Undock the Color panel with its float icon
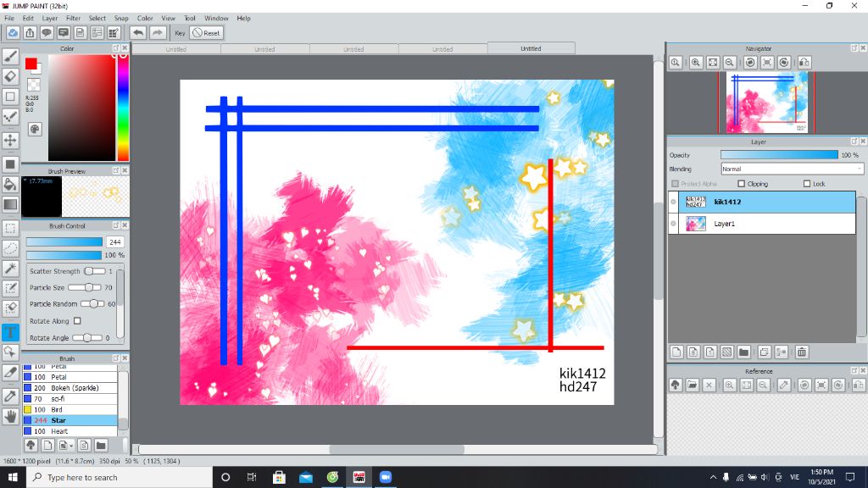The width and height of the screenshot is (868, 488). point(115,48)
